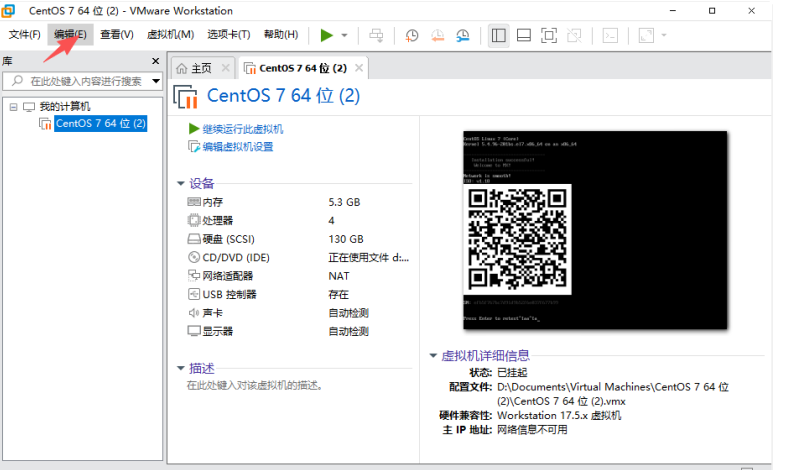The image size is (789, 470).
Task: Click 编辑虚拟机设置 link
Action: 238,147
